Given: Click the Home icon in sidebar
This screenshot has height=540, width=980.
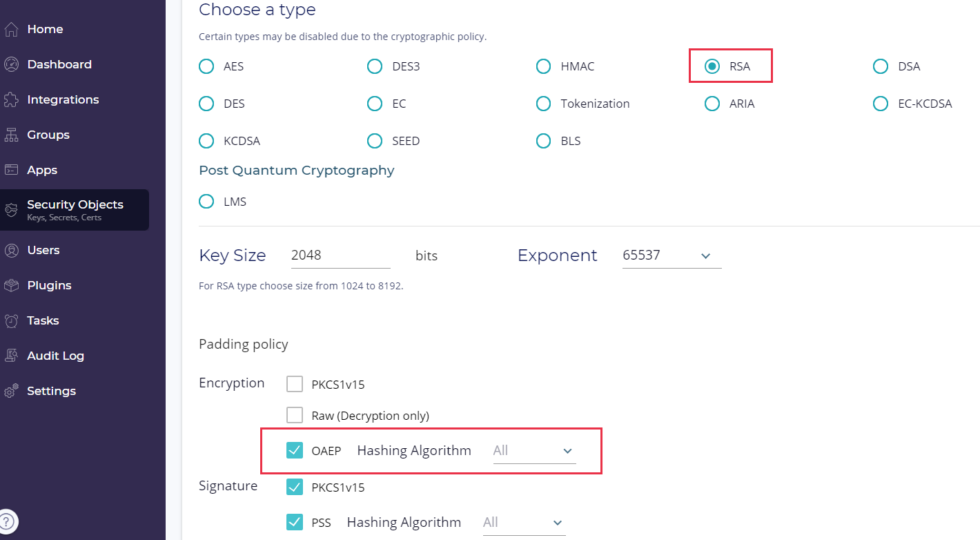Looking at the screenshot, I should tap(11, 29).
